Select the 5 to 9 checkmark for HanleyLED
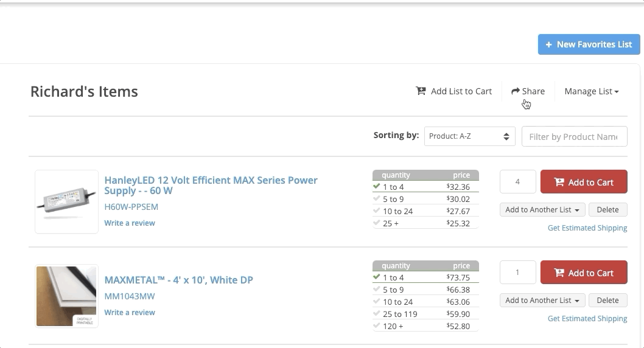The image size is (644, 348). tap(377, 199)
